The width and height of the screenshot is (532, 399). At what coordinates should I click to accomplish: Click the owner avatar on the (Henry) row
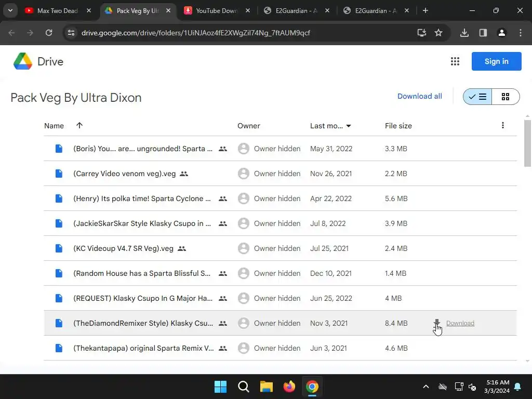pos(243,198)
